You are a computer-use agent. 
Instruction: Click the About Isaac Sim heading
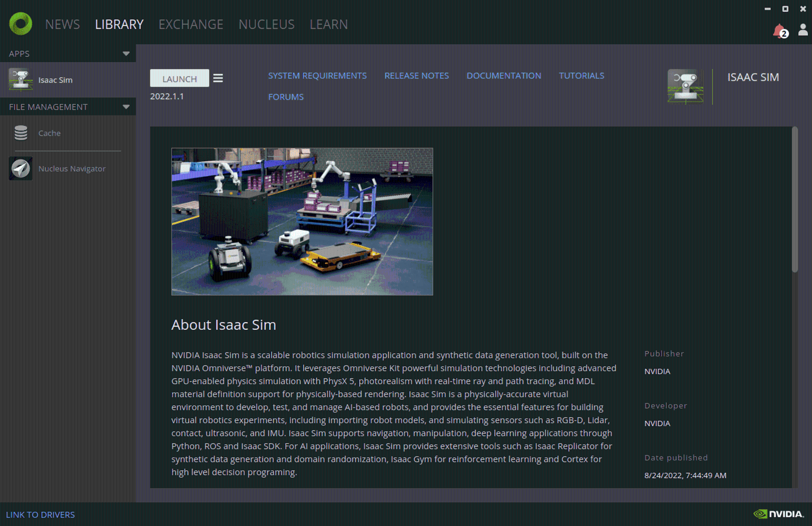(x=224, y=325)
